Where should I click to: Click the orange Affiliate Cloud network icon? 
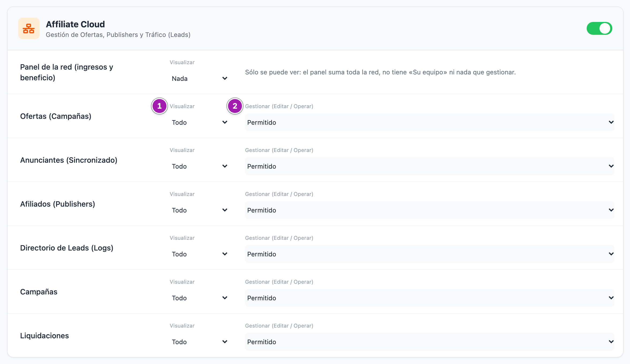pos(29,28)
